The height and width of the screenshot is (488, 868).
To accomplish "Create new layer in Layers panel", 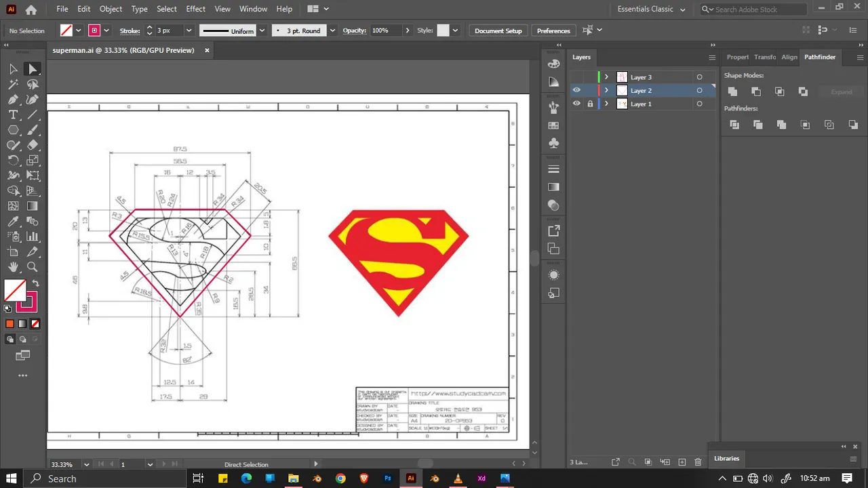I will tap(682, 462).
